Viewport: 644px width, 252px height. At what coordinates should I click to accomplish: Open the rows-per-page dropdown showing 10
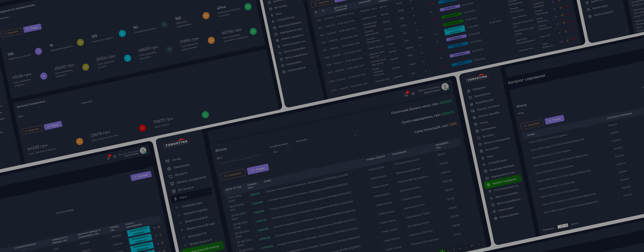coord(562,226)
